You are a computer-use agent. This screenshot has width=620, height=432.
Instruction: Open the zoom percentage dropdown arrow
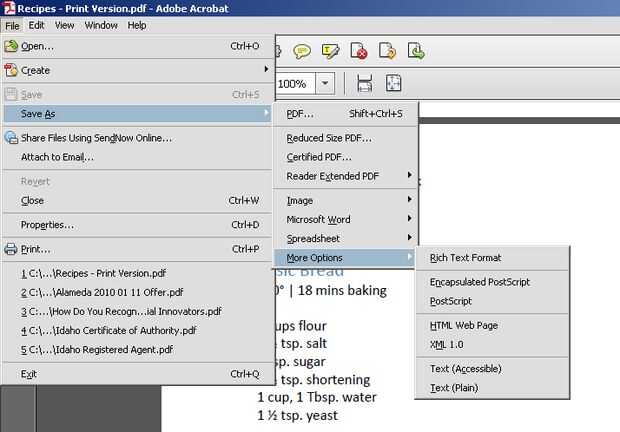click(325, 83)
